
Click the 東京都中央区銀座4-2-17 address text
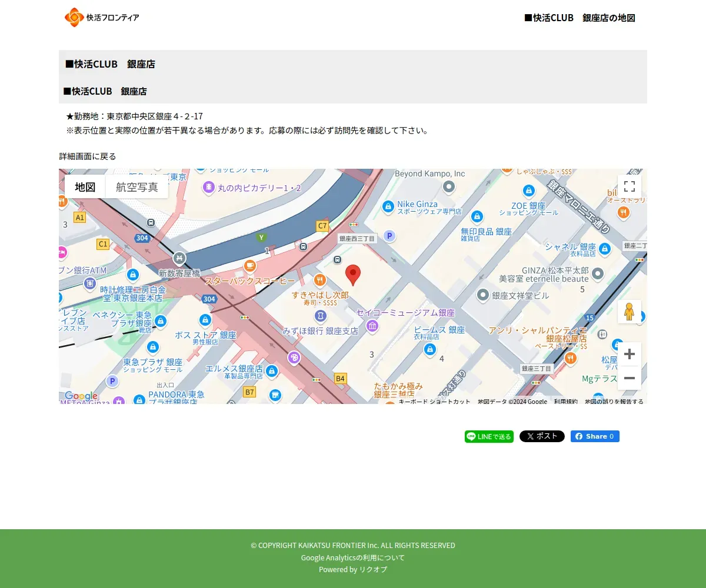point(155,116)
